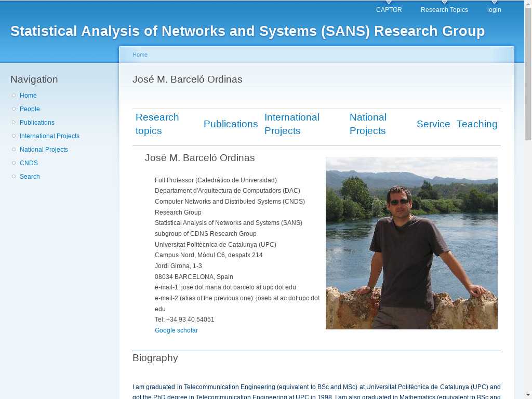Click the 'Campus Nord, Mòdul C6, despatx 214' line
The height and width of the screenshot is (399, 532).
point(209,255)
